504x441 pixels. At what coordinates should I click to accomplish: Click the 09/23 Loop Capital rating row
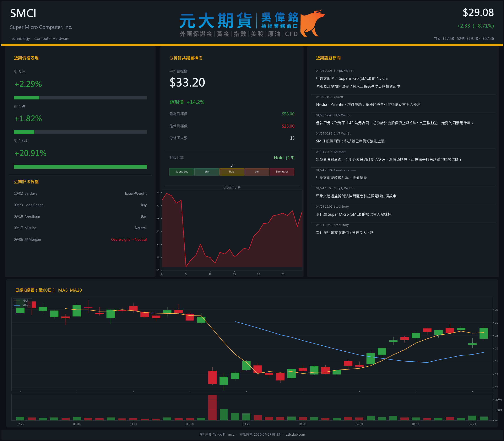80,205
